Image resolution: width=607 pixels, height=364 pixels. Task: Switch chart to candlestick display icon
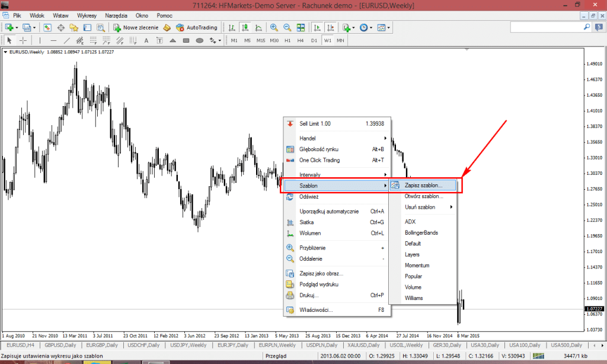(245, 27)
